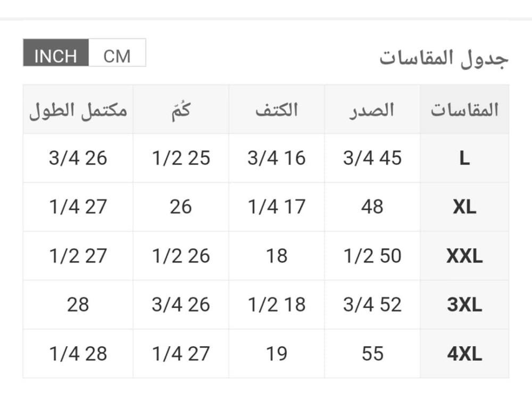Click the كُمّ sleeve column header
The width and height of the screenshot is (532, 393).
click(181, 110)
